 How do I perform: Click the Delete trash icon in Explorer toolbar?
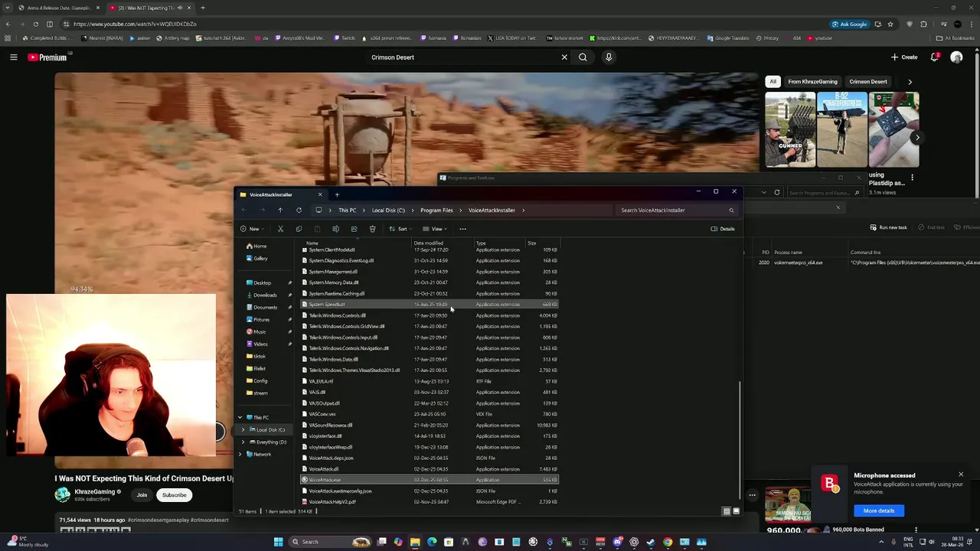tap(372, 229)
